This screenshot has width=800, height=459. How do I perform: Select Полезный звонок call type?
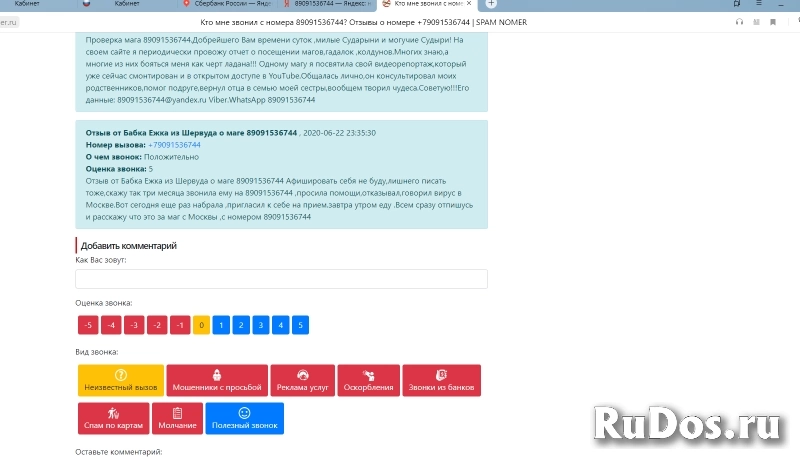point(245,418)
